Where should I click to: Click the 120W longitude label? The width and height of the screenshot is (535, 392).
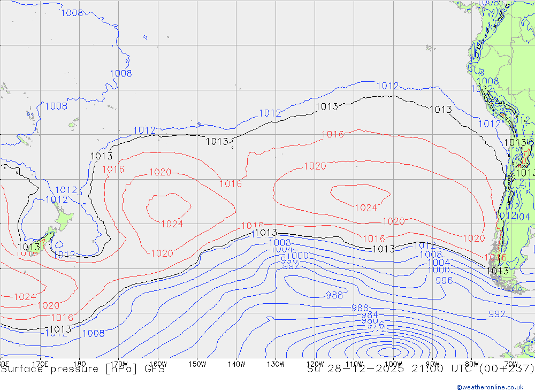315,364
